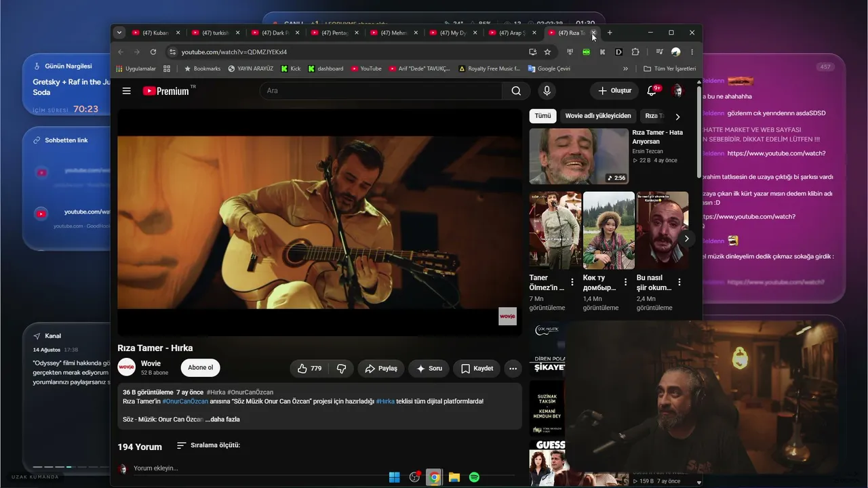
Task: Open options for Көк ту домбыра short
Action: pos(626,282)
